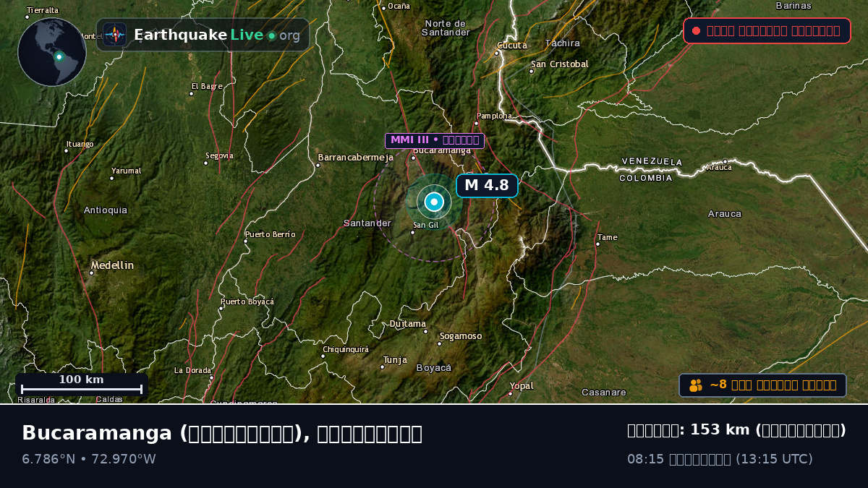This screenshot has height=488, width=868.
Task: Click the globe locator minimap
Action: (52, 52)
